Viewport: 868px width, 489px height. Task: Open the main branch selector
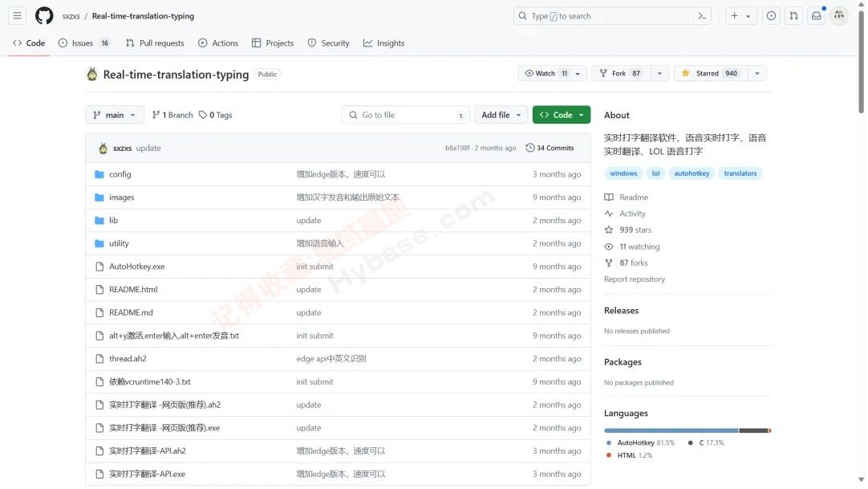click(x=115, y=115)
